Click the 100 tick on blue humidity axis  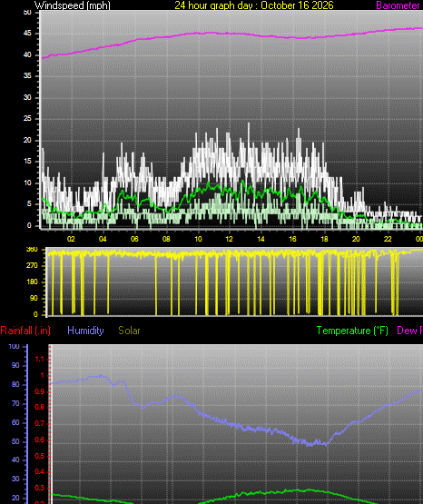pos(15,347)
